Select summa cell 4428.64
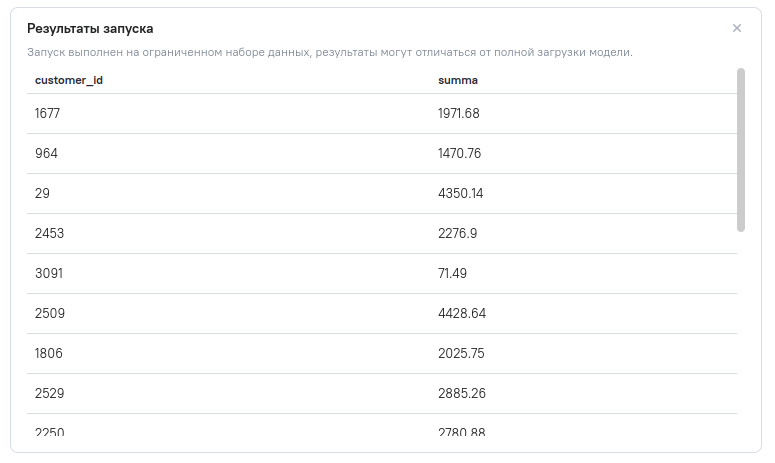 pos(462,314)
